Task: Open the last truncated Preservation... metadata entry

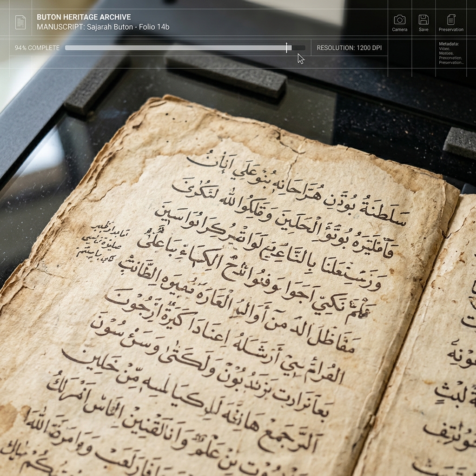Action: coord(451,63)
